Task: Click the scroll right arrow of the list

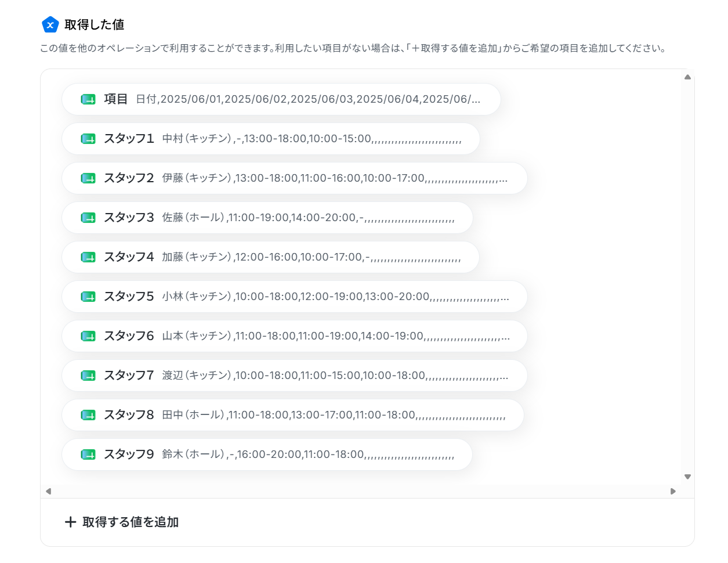Action: coord(673,491)
